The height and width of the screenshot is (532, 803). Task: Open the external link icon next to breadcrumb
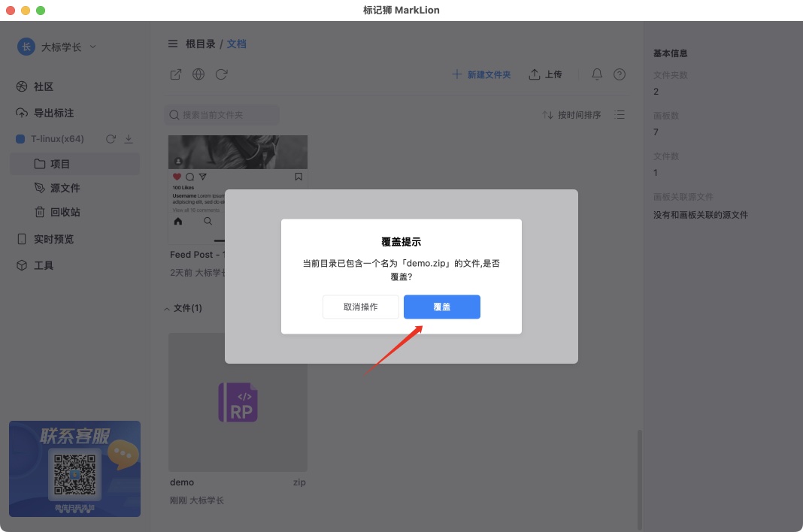pyautogui.click(x=175, y=74)
